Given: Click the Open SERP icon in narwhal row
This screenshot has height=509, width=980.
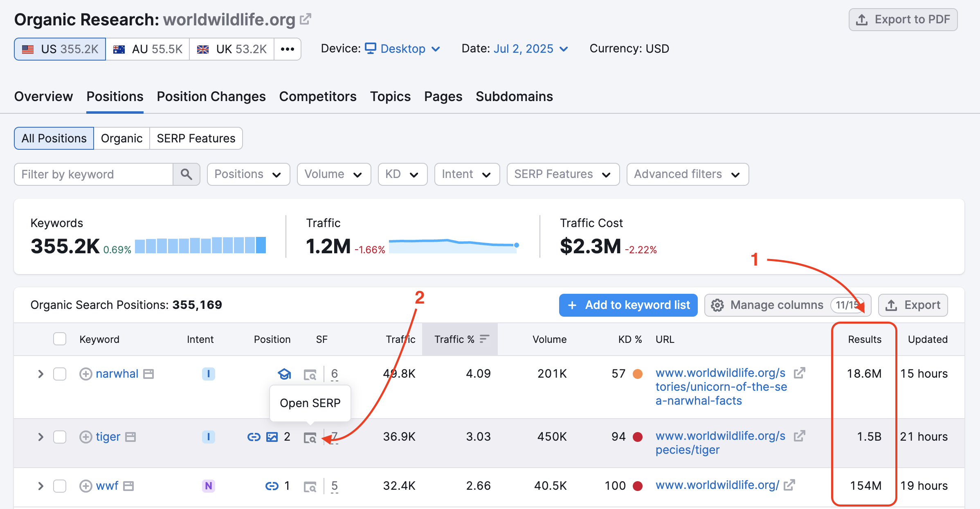Looking at the screenshot, I should (x=310, y=374).
